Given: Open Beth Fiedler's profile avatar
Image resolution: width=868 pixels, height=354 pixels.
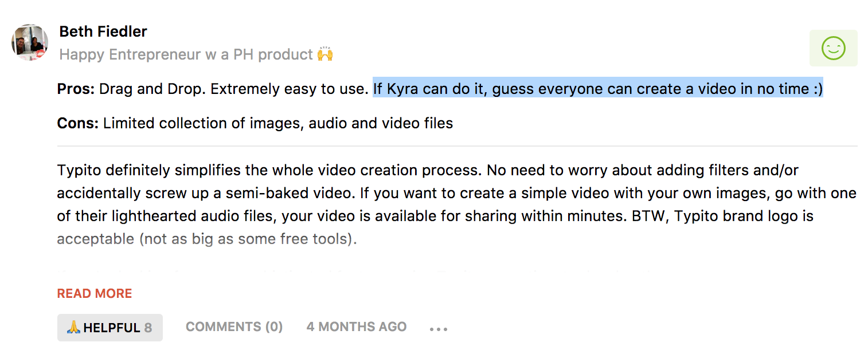Looking at the screenshot, I should pyautogui.click(x=30, y=42).
